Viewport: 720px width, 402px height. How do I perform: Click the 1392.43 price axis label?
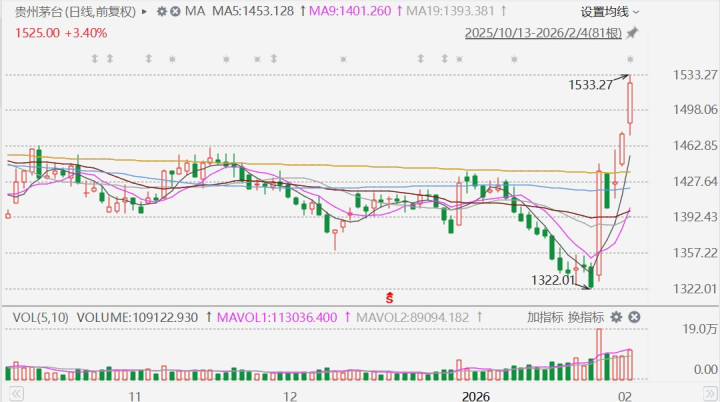point(695,217)
